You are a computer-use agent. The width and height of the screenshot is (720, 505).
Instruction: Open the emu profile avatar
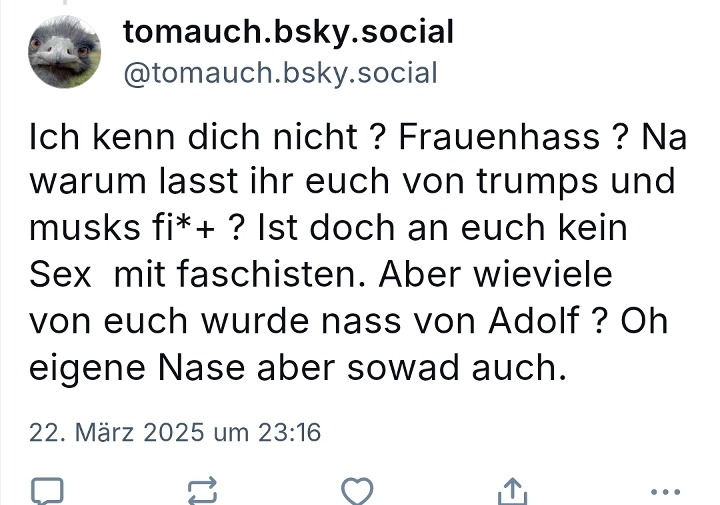pos(65,52)
